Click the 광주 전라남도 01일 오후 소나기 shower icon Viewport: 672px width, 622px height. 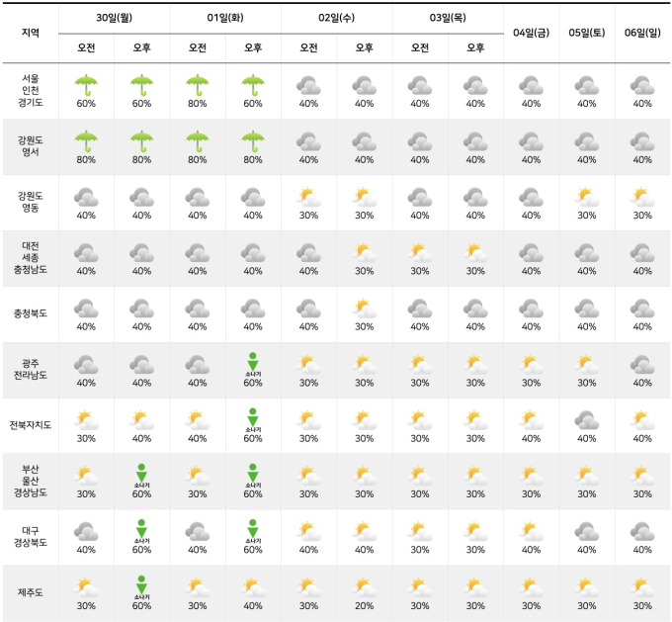[253, 365]
